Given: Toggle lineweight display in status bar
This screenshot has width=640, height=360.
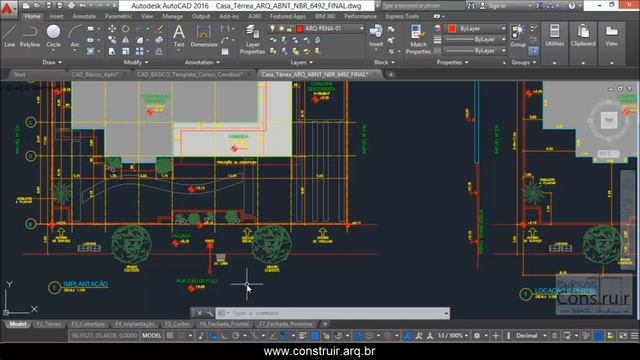Looking at the screenshot, I should click(303, 336).
